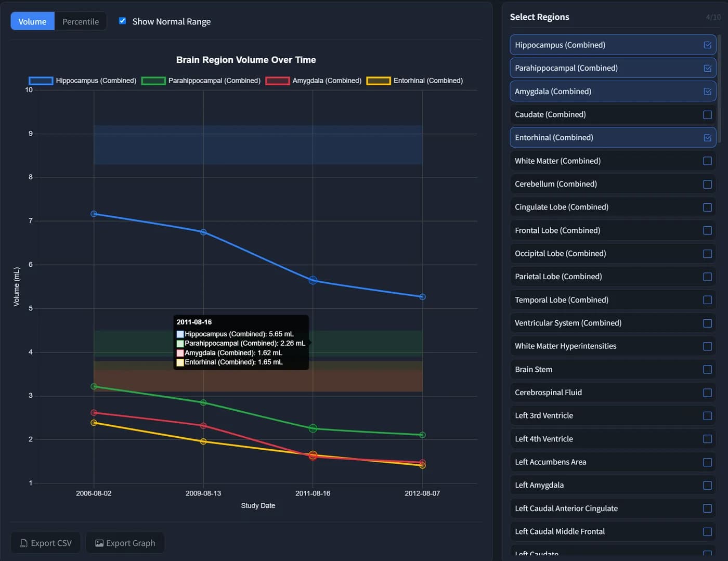
Task: Click the 2006-08-02 x-axis date label
Action: [x=94, y=493]
